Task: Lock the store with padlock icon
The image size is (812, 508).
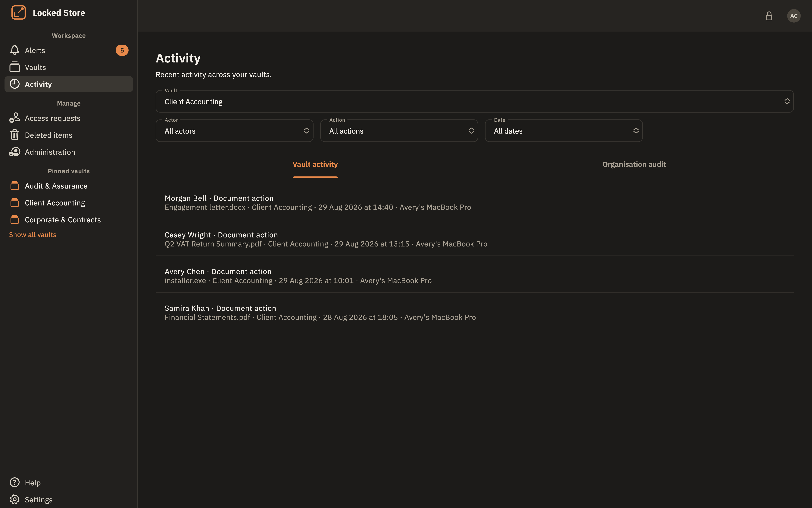Action: point(769,16)
